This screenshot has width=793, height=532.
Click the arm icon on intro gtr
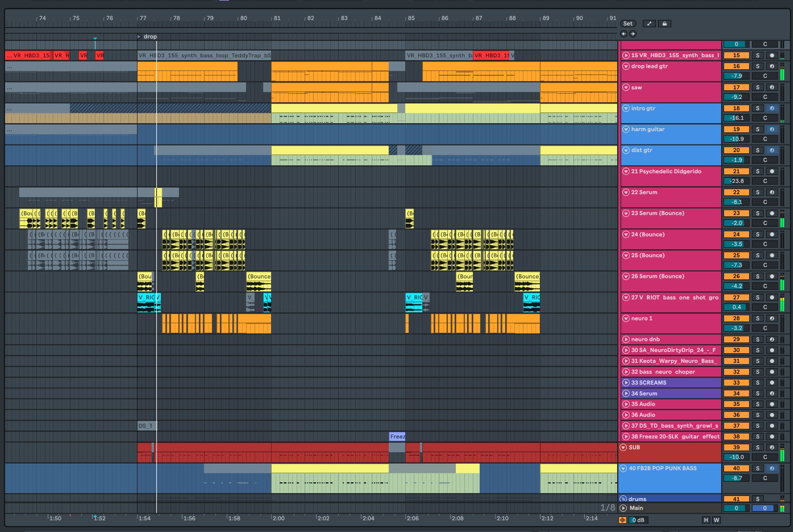point(772,108)
